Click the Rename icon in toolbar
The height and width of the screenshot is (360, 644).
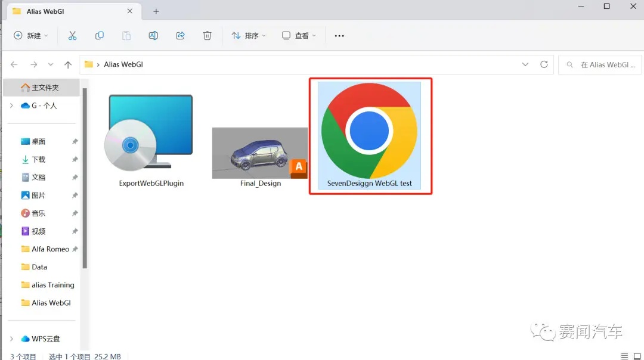pyautogui.click(x=153, y=36)
